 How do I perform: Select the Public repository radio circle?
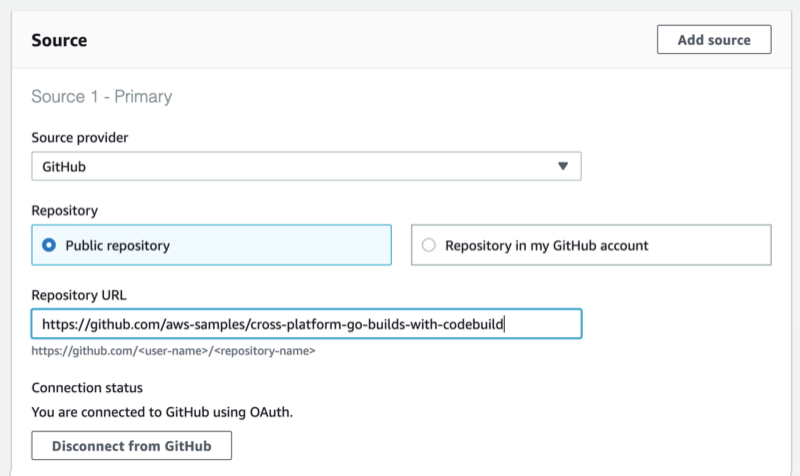pos(49,245)
